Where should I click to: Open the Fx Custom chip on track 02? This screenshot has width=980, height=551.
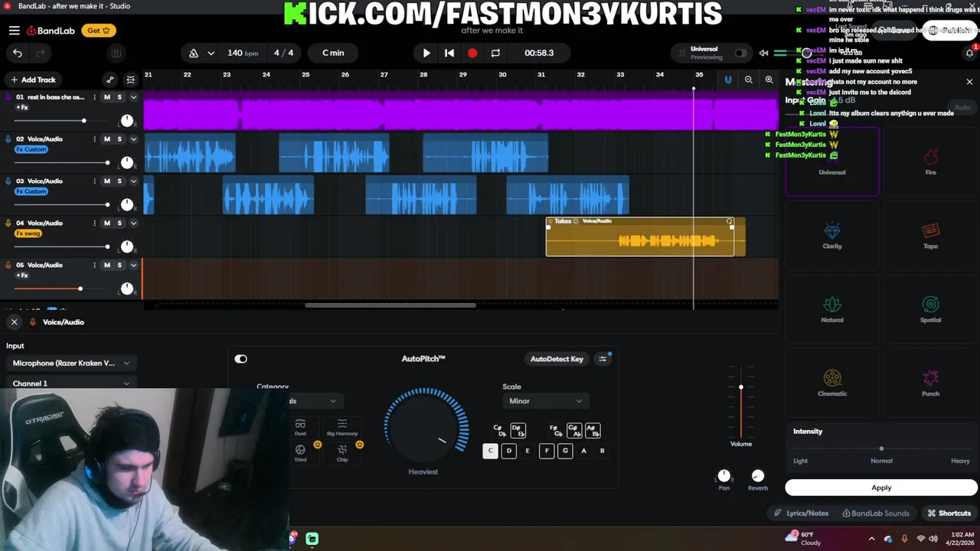31,149
